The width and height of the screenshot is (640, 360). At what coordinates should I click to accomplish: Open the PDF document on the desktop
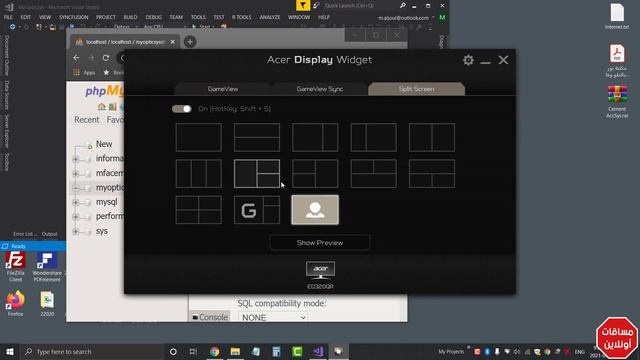click(617, 61)
